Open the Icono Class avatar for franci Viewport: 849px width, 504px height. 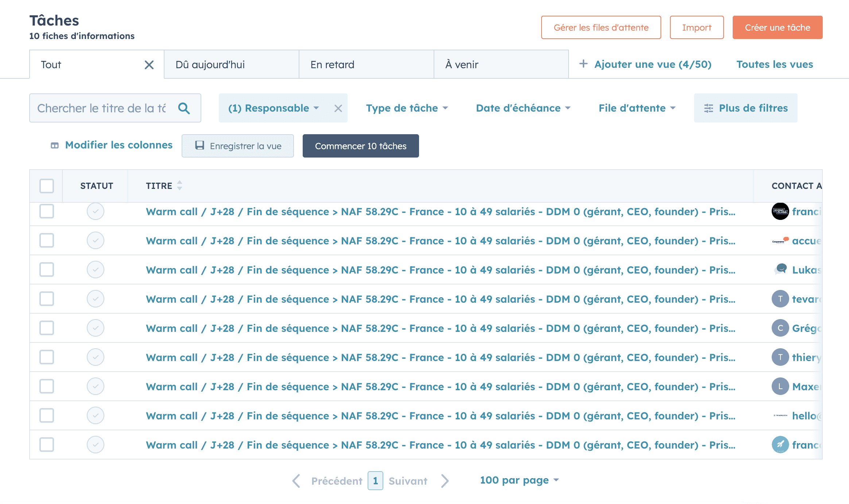tap(780, 211)
